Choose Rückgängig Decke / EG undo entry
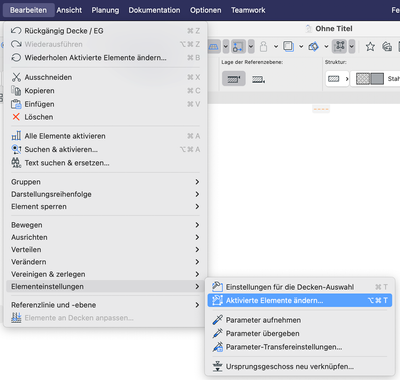The width and height of the screenshot is (400, 380). click(x=105, y=31)
